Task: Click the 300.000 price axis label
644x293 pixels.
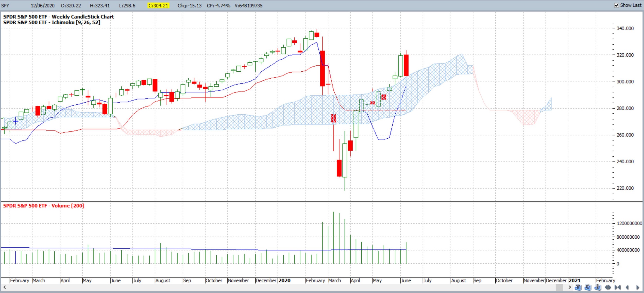Action: (625, 82)
